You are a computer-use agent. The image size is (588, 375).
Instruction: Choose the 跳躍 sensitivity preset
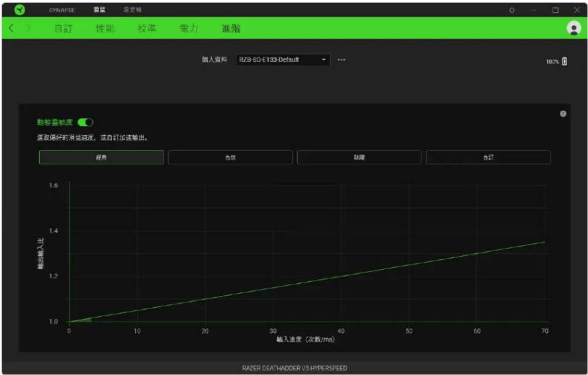coord(359,157)
